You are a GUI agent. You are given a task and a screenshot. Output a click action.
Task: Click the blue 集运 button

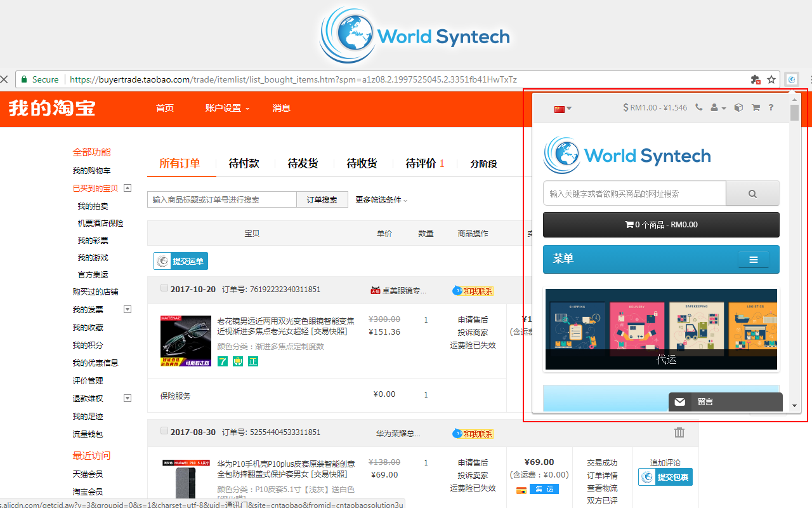[x=545, y=489]
